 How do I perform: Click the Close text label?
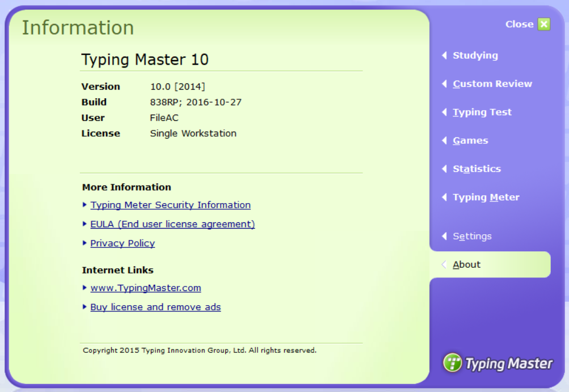[x=519, y=24]
